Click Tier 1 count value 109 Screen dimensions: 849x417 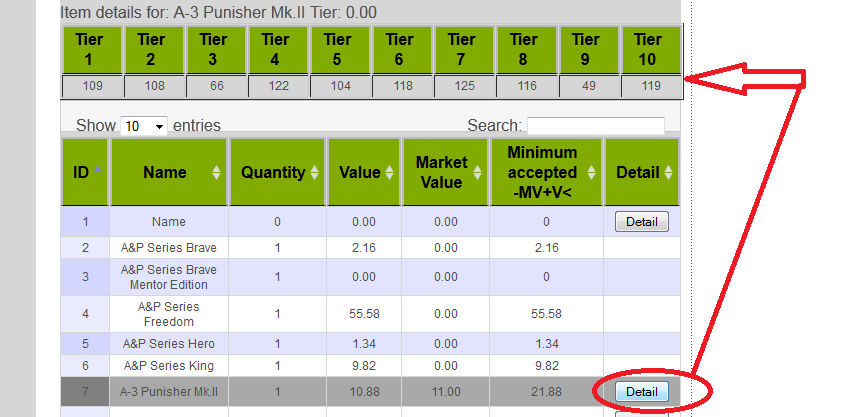(92, 86)
